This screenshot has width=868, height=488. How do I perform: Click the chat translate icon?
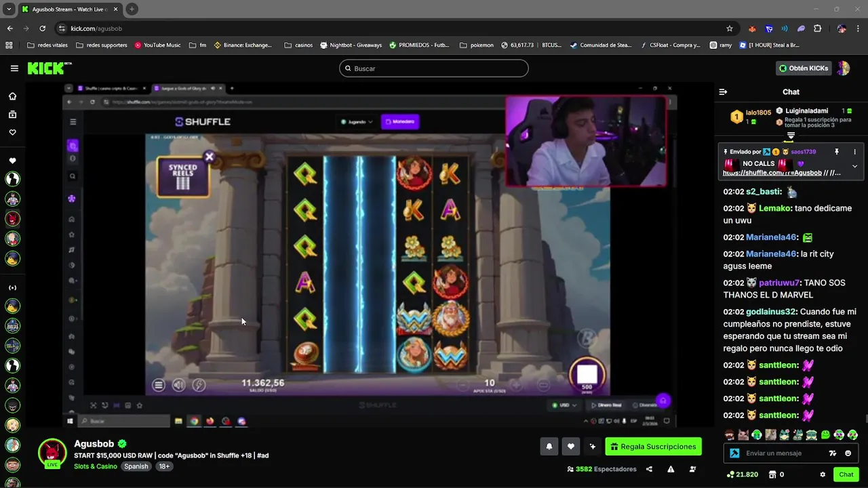pos(833,453)
